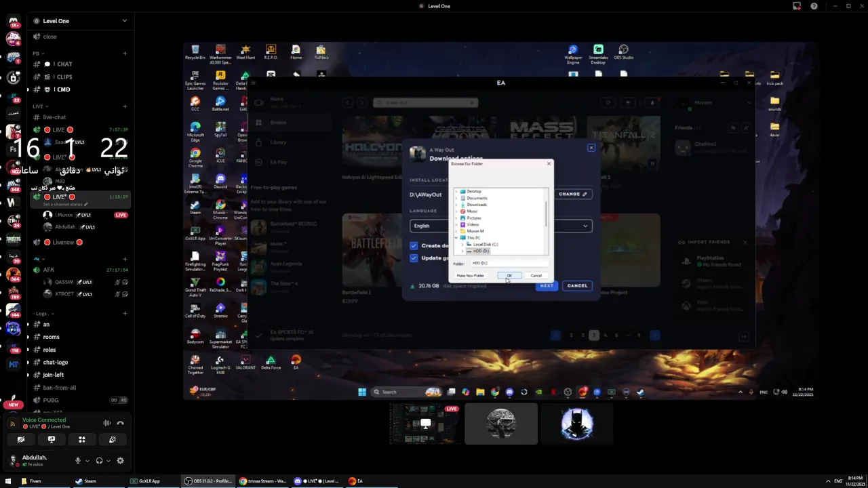This screenshot has width=868, height=488.
Task: Click the Folder name input field
Action: tap(509, 263)
